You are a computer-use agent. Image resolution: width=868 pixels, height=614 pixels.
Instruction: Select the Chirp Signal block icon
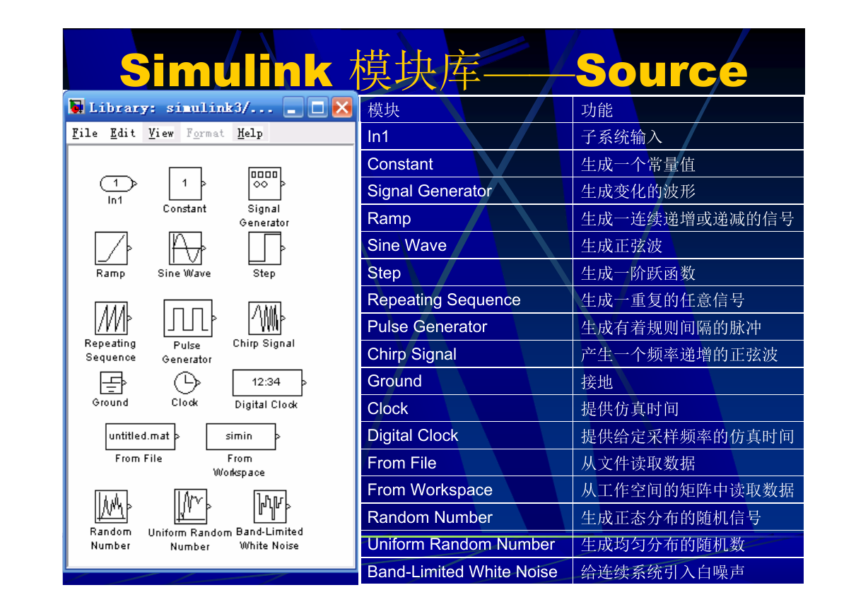(x=266, y=318)
